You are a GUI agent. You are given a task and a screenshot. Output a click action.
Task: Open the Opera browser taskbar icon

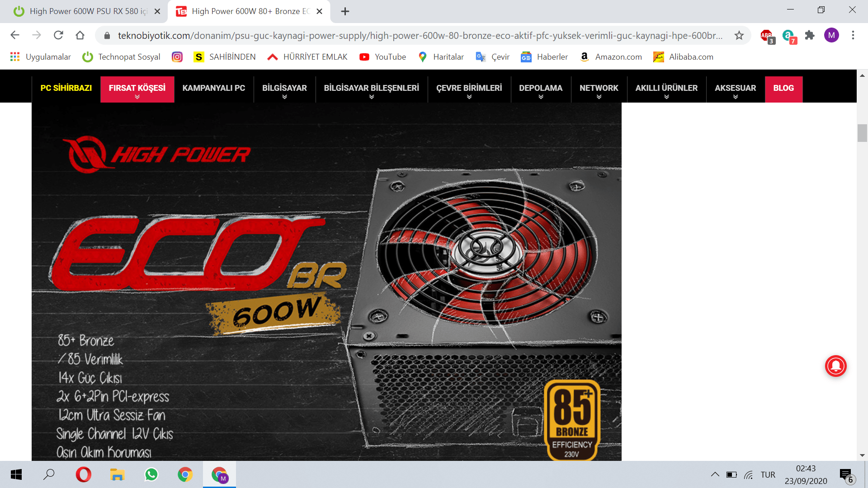(83, 474)
